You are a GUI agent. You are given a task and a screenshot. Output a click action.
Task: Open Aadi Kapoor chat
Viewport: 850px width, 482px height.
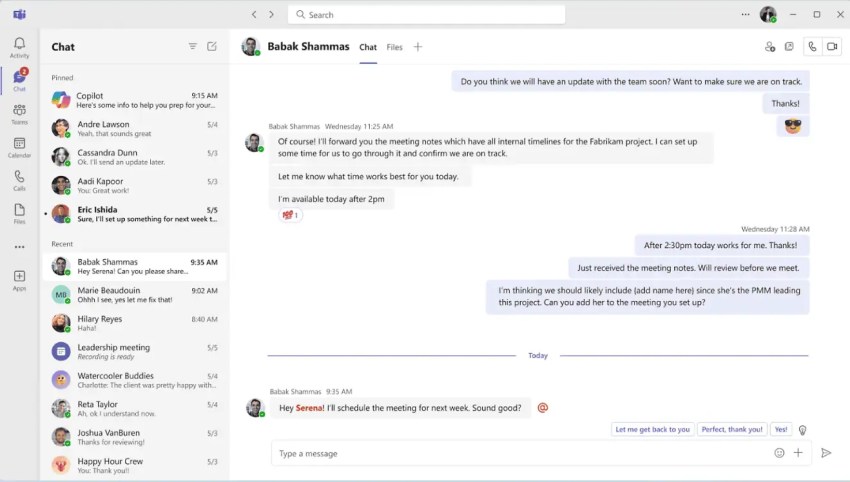point(134,185)
